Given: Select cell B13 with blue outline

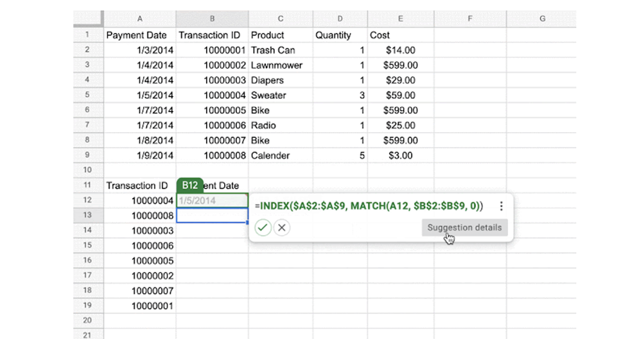Looking at the screenshot, I should click(212, 215).
